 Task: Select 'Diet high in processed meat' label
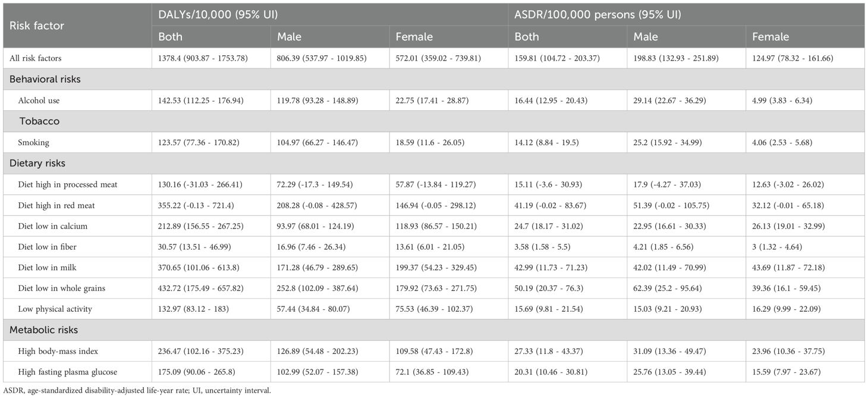tap(67, 184)
